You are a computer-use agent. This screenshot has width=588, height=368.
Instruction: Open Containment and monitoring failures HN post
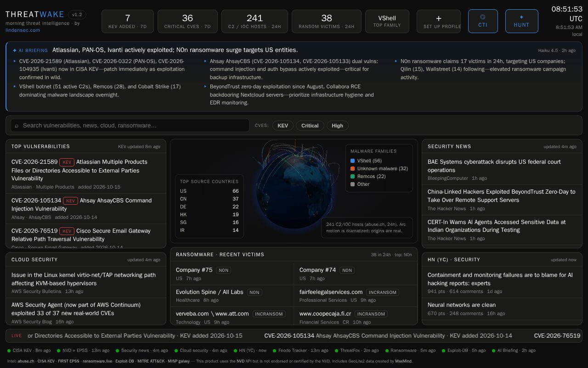coord(502,283)
